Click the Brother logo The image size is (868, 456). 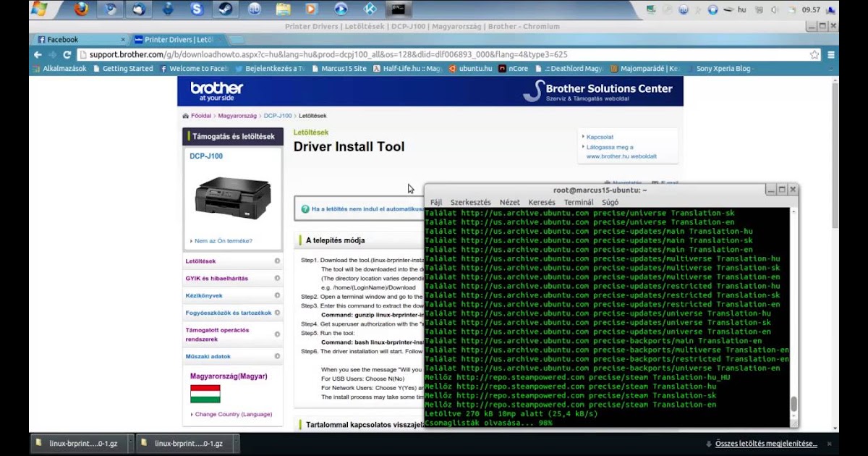(x=216, y=91)
